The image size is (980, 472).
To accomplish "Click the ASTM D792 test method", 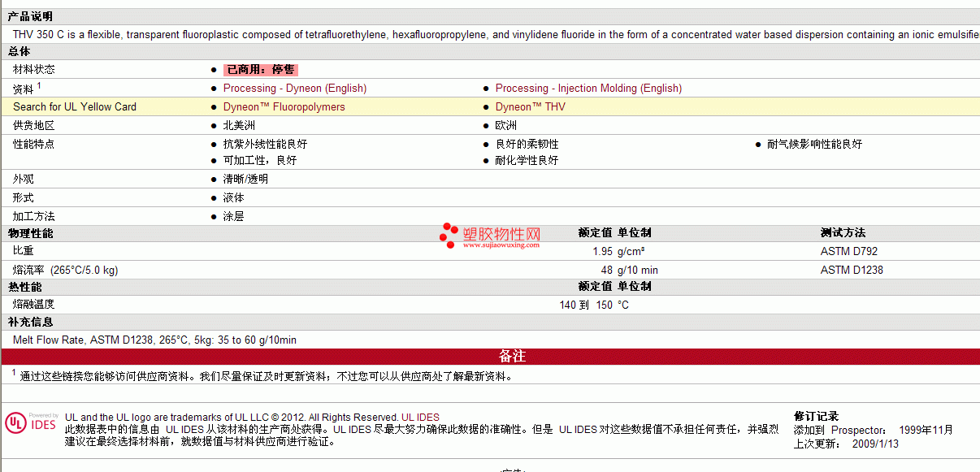I will tap(849, 252).
